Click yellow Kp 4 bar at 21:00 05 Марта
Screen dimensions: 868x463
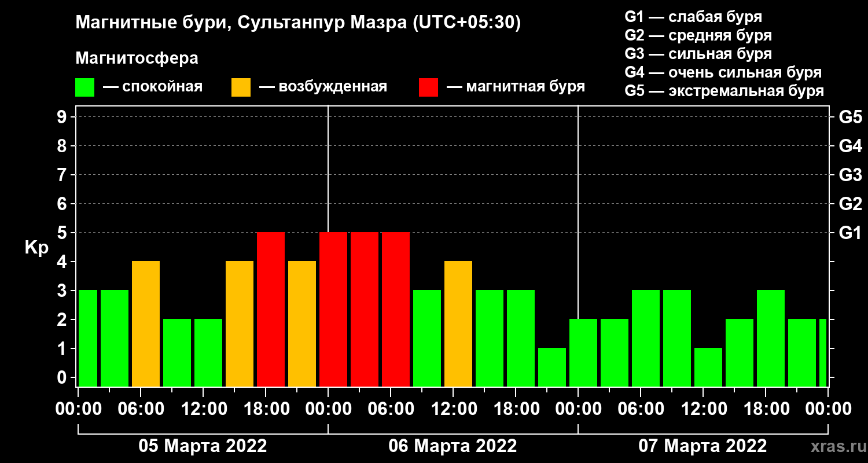302,324
